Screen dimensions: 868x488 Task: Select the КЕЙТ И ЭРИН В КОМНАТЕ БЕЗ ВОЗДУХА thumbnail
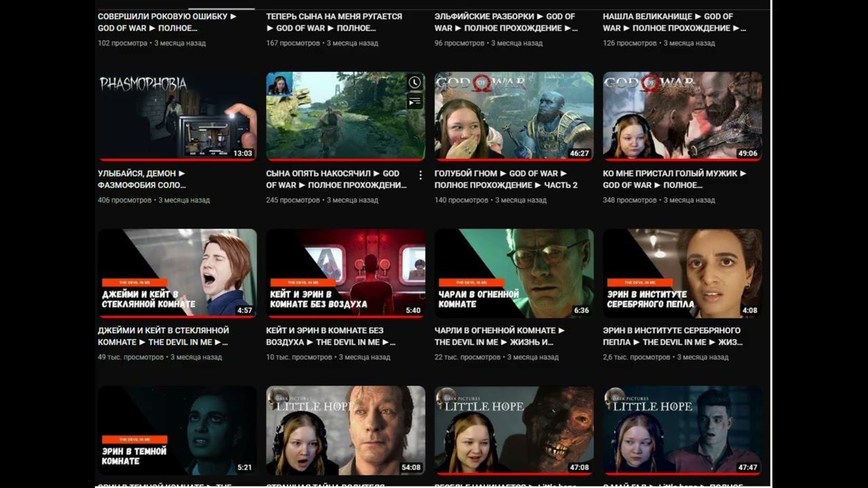pyautogui.click(x=346, y=274)
